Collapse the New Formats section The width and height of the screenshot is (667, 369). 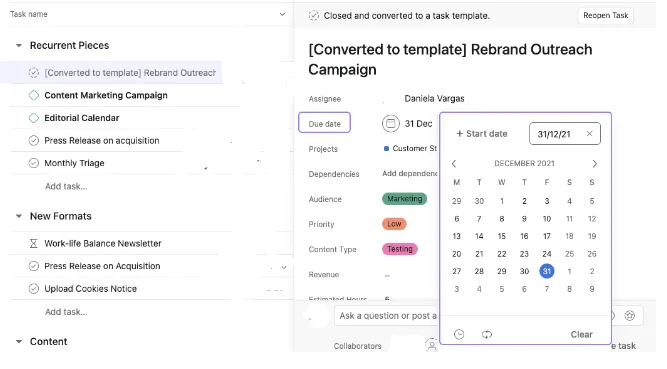tap(19, 216)
